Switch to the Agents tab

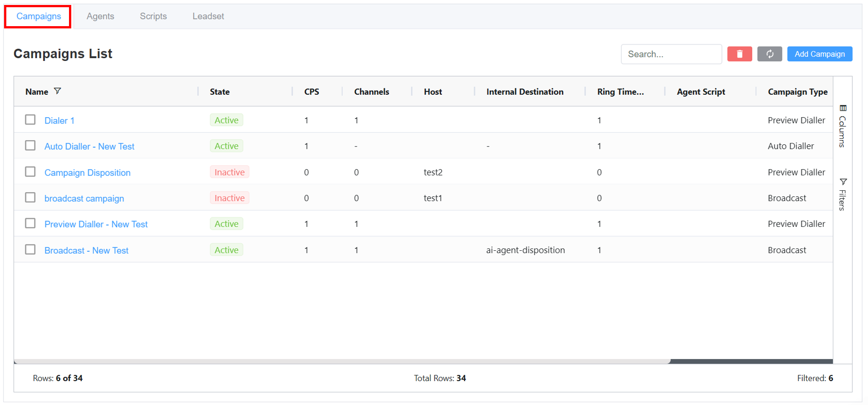point(100,16)
